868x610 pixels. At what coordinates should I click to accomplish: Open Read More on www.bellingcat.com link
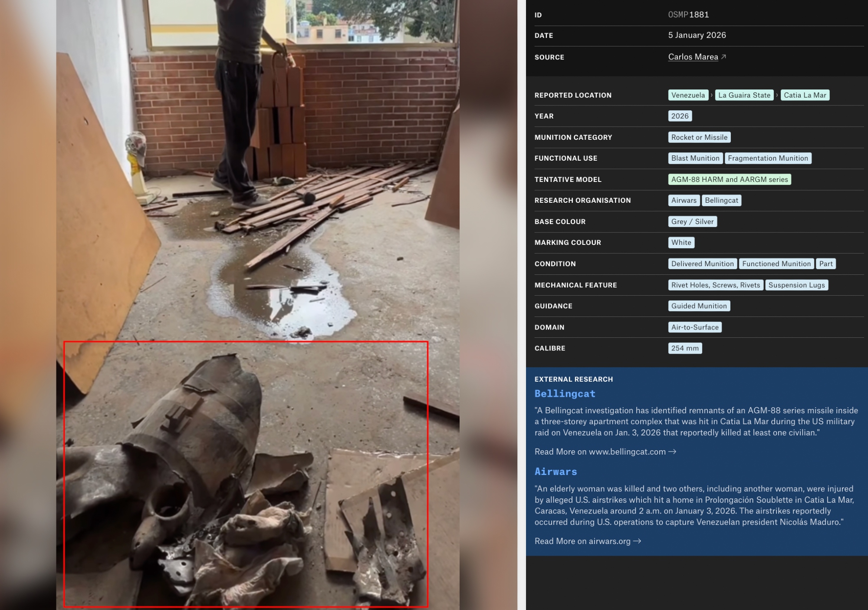605,452
